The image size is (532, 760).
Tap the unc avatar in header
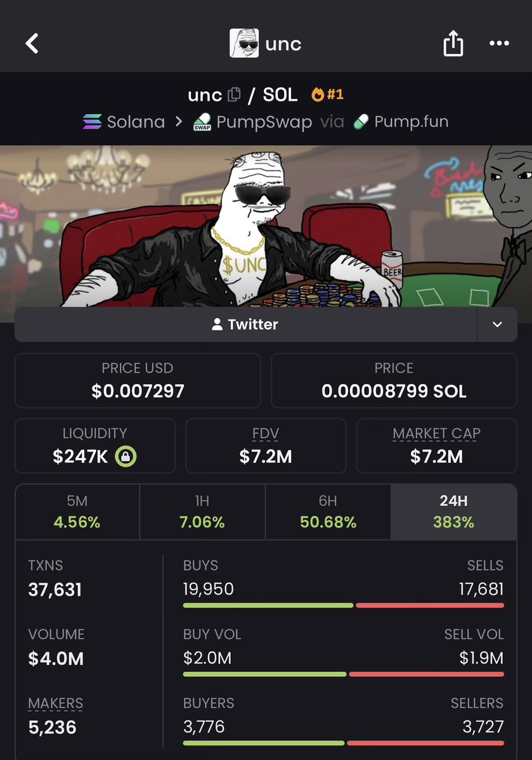pos(244,43)
